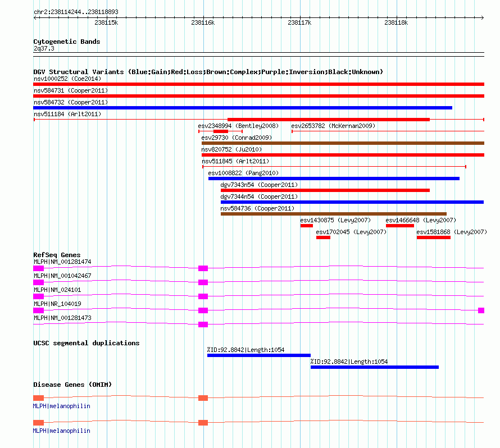Click the RefSeq Genes track title
The image size is (500, 448).
click(x=57, y=254)
